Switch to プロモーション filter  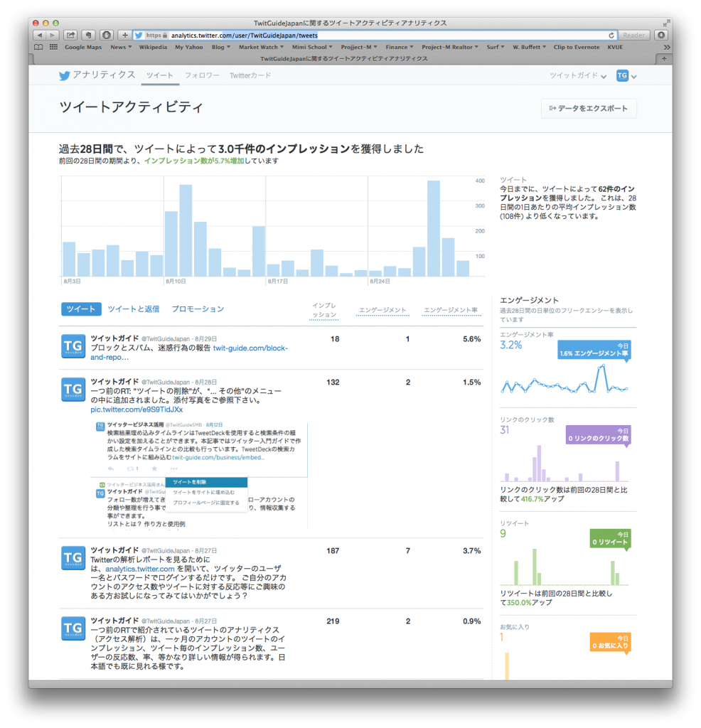tap(198, 309)
